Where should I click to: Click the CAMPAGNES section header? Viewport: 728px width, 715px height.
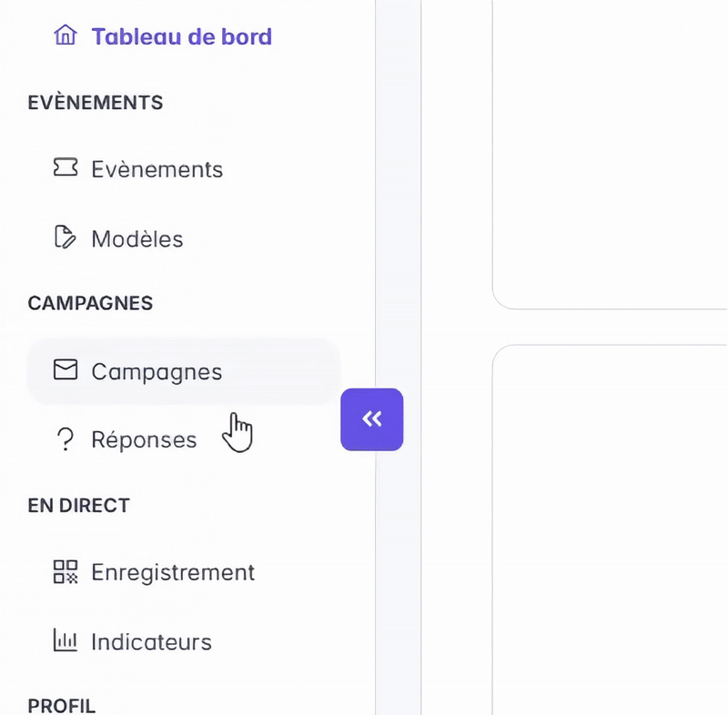[90, 303]
